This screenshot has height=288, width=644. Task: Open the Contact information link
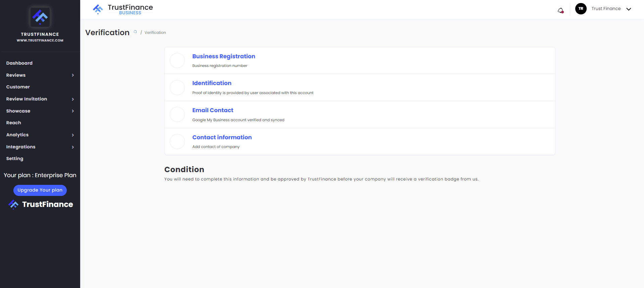222,137
